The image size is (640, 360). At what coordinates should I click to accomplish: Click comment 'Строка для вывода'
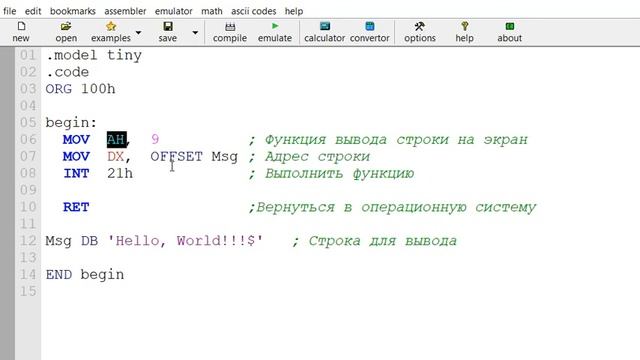(x=382, y=241)
